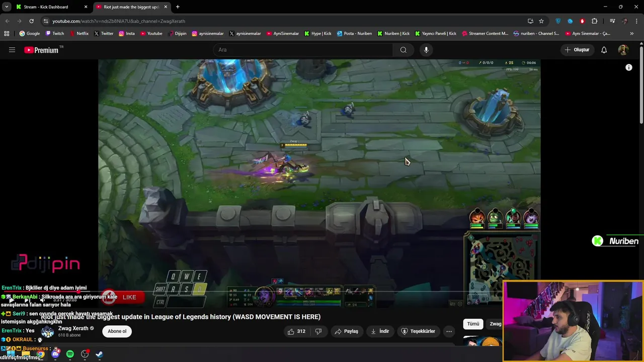Open the Chrome profile avatar
The width and height of the screenshot is (644, 362).
(x=624, y=21)
